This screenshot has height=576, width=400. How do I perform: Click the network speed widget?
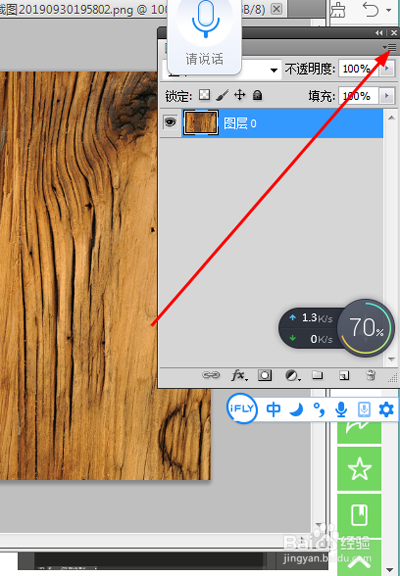point(310,328)
